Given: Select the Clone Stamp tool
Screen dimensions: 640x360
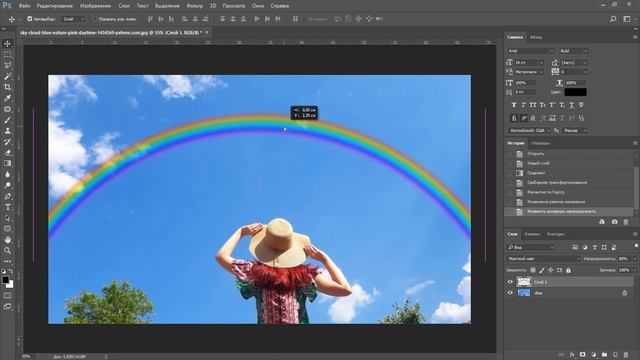Looking at the screenshot, I should pos(7,131).
